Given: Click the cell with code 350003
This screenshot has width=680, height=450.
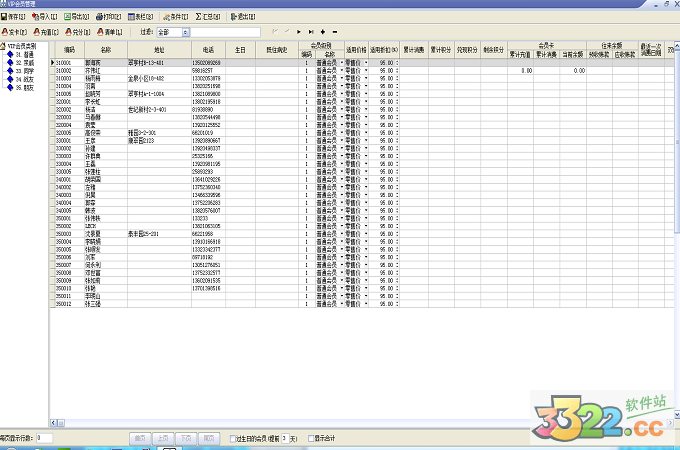Looking at the screenshot, I should point(69,234).
